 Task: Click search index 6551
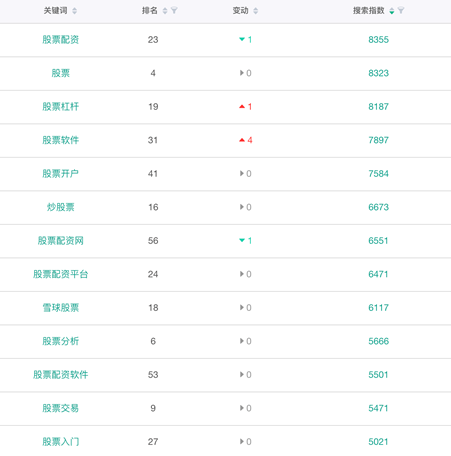click(379, 241)
